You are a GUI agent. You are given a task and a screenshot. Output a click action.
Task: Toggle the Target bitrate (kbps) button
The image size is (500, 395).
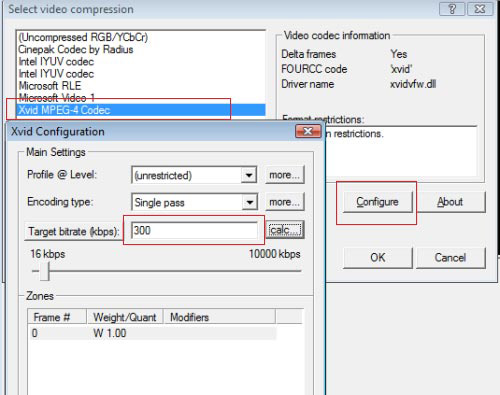73,231
